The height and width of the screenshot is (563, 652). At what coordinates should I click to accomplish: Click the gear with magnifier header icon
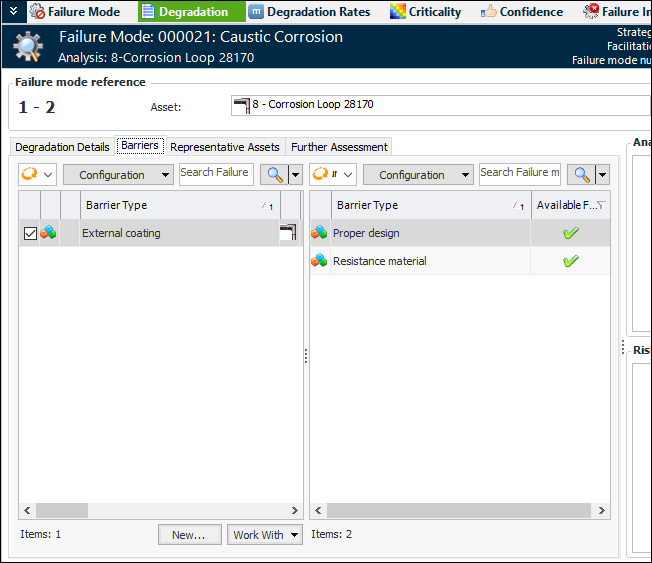(x=28, y=47)
